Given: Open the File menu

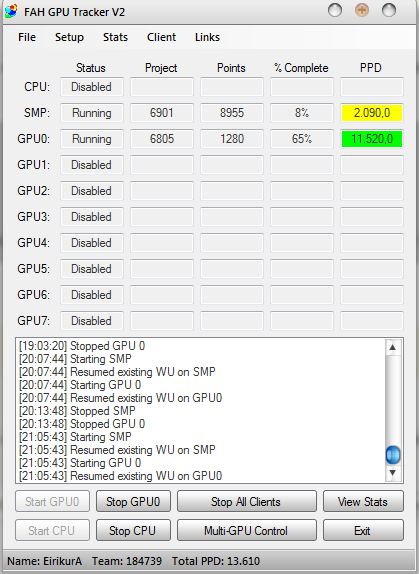Looking at the screenshot, I should coord(27,37).
